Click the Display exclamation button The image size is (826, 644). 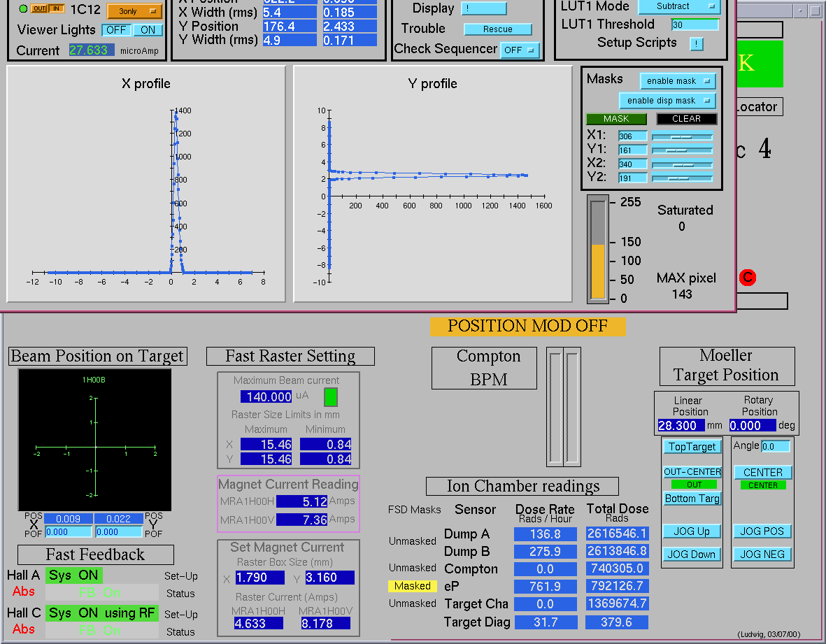(x=483, y=8)
